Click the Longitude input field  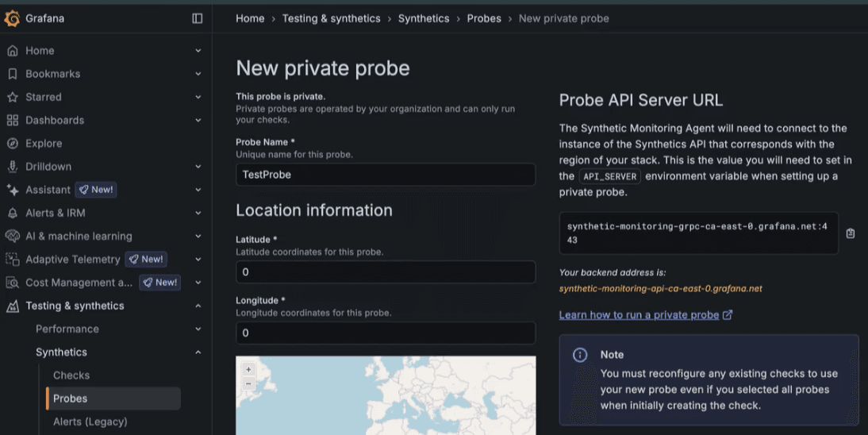pos(386,333)
